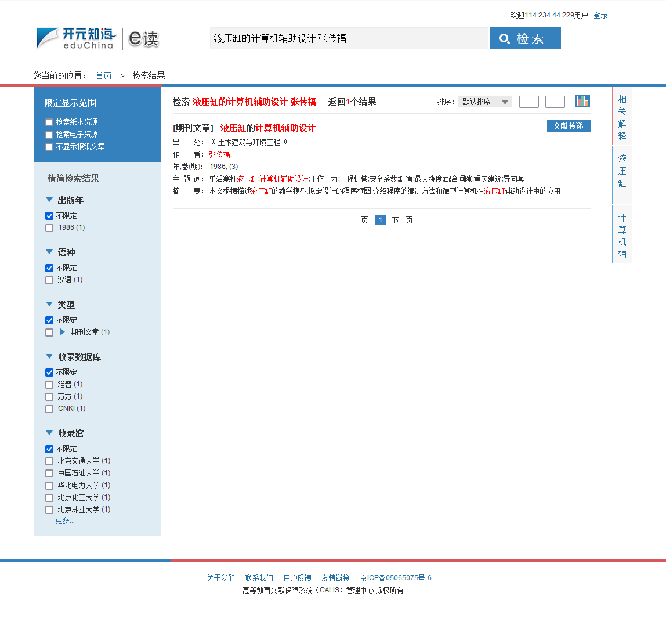This screenshot has width=666, height=644.
Task: Expand the 期刊文章 tree item
Action: 62,332
